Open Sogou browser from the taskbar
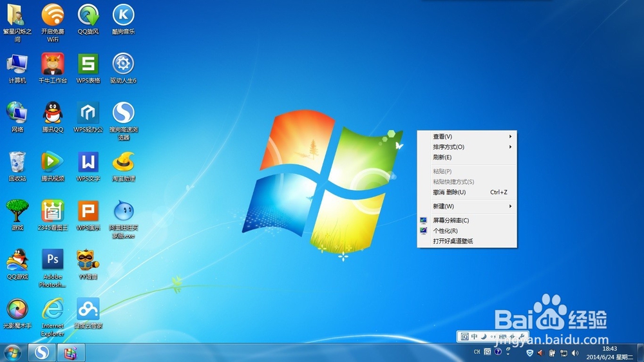 [x=41, y=352]
